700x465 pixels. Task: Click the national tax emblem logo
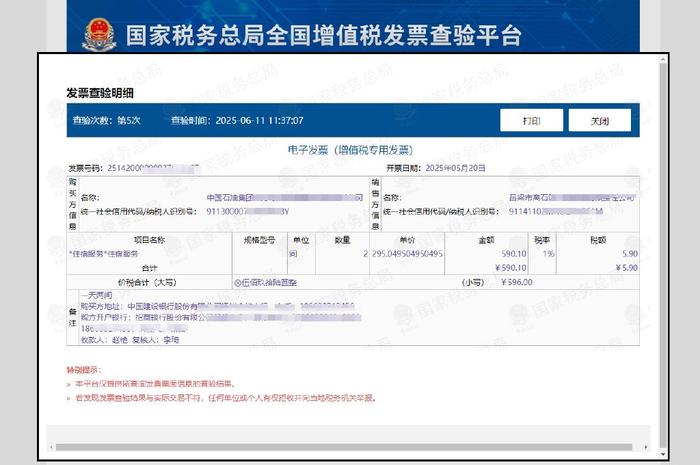click(99, 34)
